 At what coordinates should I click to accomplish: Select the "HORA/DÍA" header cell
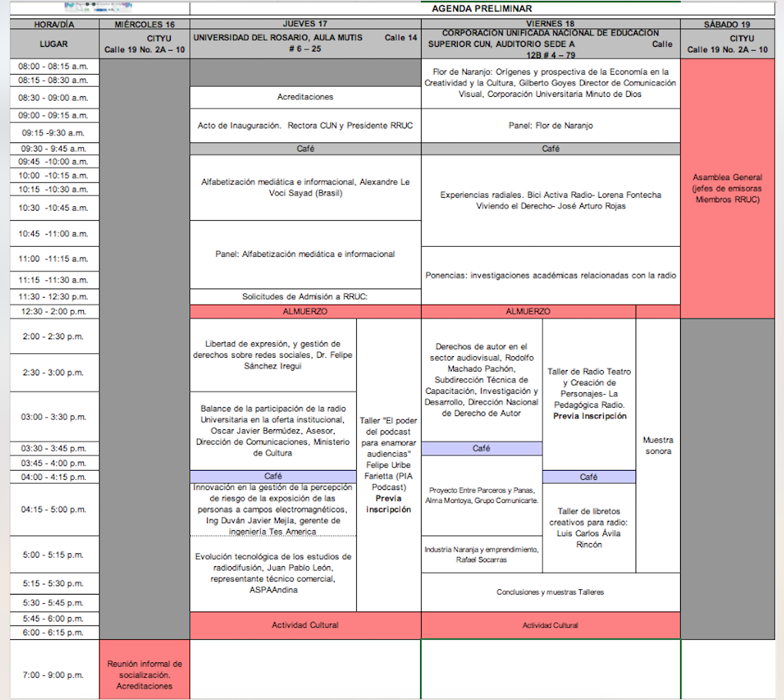[x=54, y=24]
